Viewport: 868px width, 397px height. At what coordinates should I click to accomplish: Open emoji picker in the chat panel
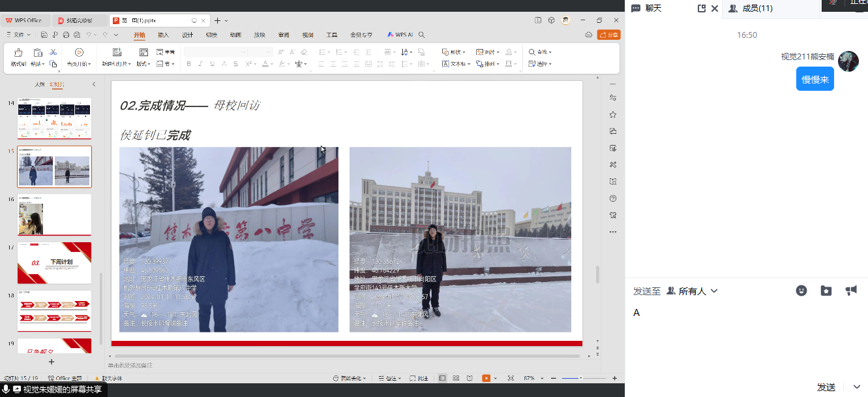(x=801, y=291)
